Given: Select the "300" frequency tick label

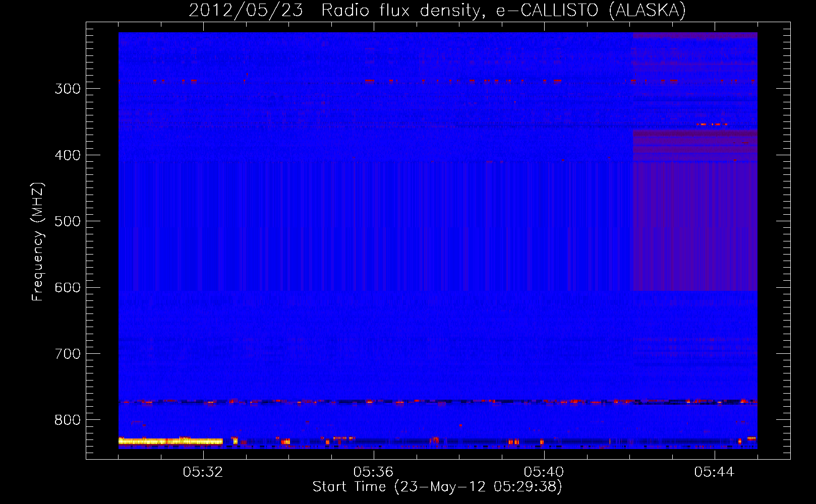Looking at the screenshot, I should pos(68,89).
